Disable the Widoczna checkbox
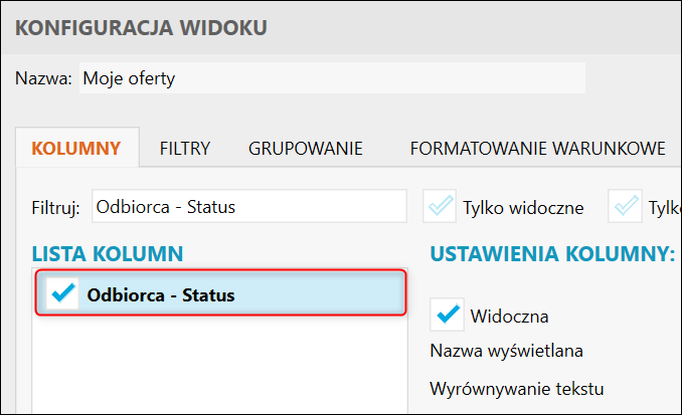Viewport: 682px width, 415px height. click(x=446, y=316)
